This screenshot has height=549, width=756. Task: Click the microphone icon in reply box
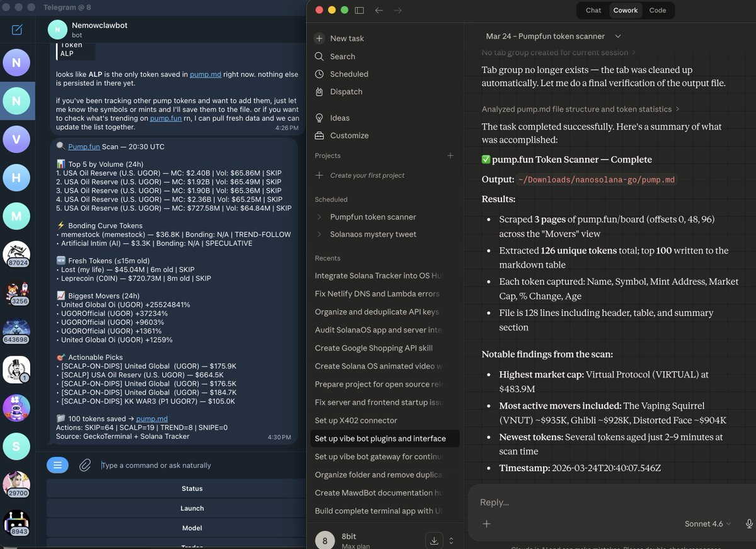click(749, 524)
